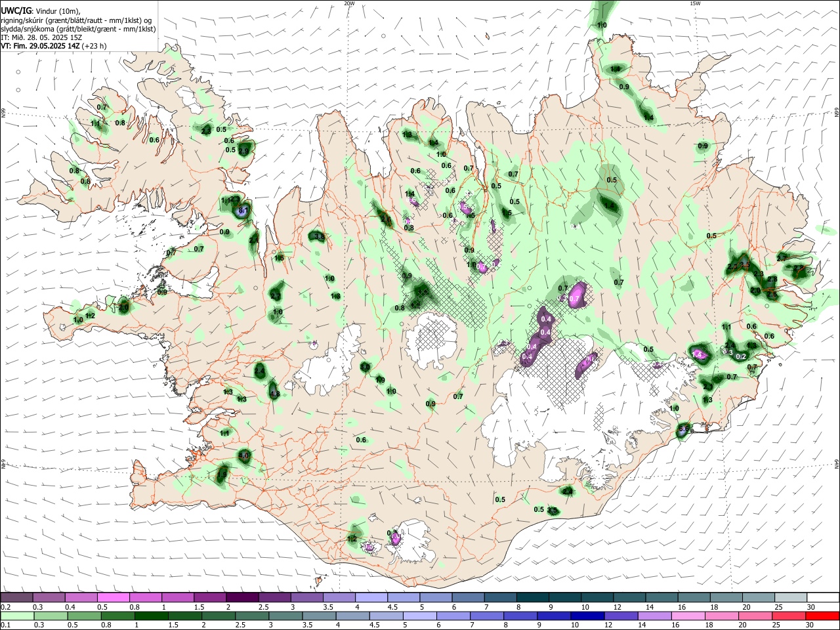The height and width of the screenshot is (630, 840).
Task: Select the dark green 1–1.5 rain legend swatch
Action: tap(151, 616)
